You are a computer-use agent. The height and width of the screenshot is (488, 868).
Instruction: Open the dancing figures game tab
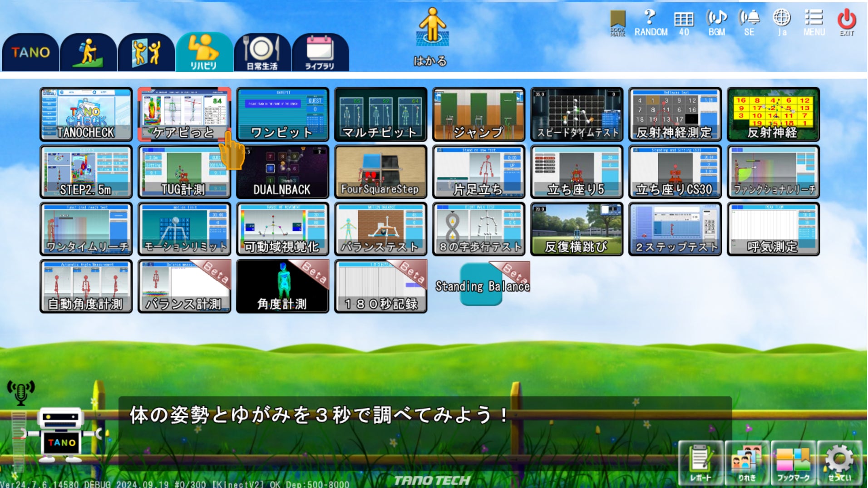click(146, 52)
